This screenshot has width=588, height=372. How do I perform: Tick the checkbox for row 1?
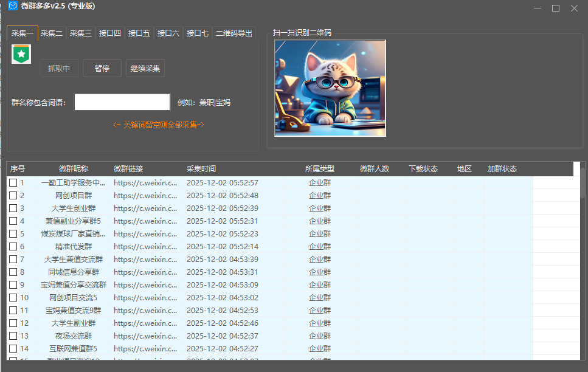coord(13,182)
